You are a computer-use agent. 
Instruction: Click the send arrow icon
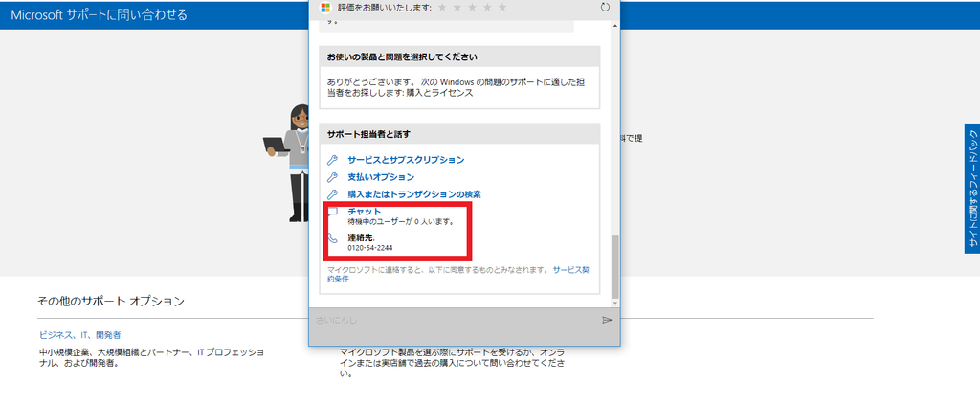(x=607, y=320)
